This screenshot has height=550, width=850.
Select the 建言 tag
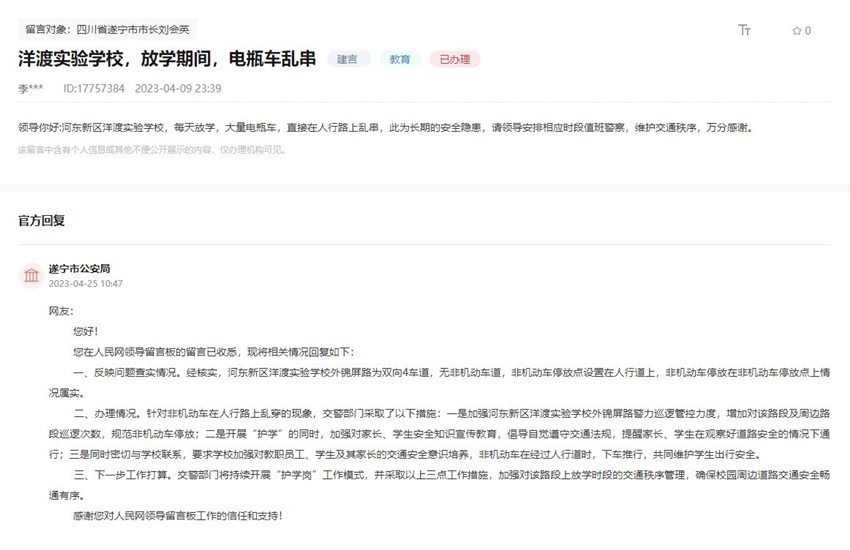tap(347, 59)
